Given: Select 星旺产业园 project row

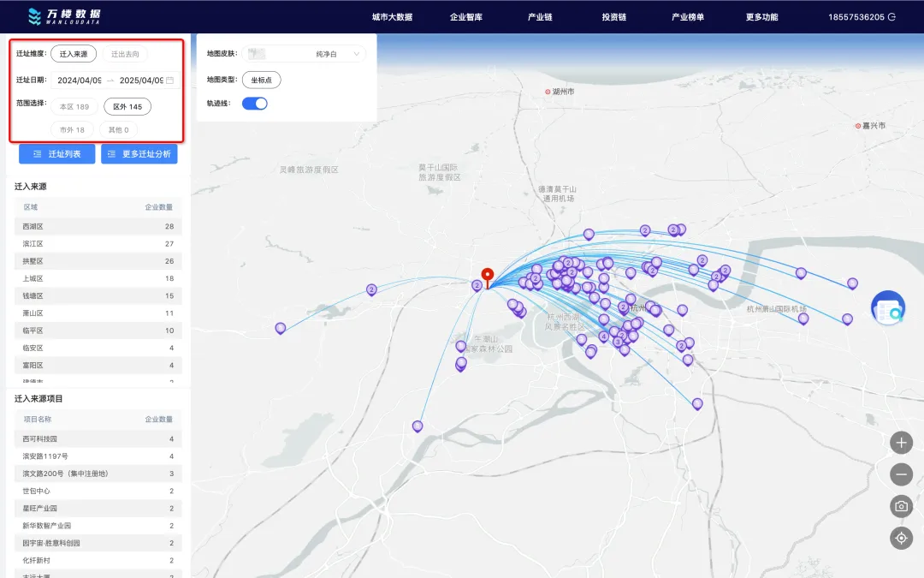Looking at the screenshot, I should [x=98, y=509].
